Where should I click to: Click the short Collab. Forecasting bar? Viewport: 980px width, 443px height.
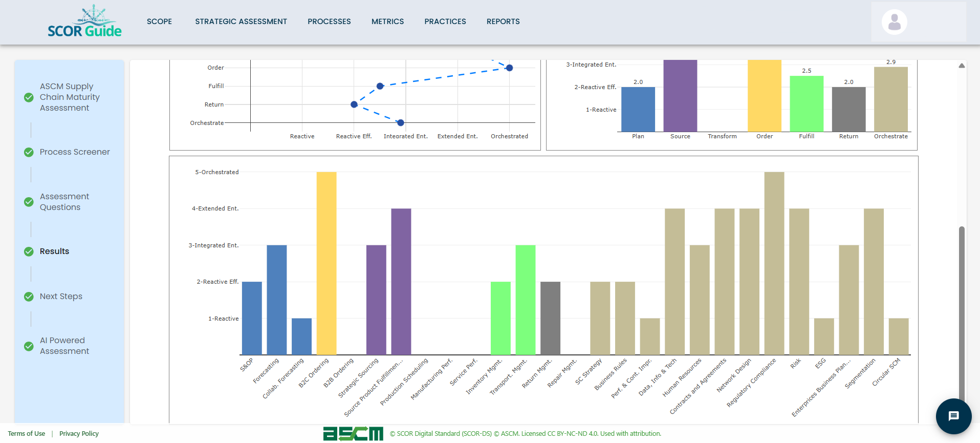pos(301,336)
